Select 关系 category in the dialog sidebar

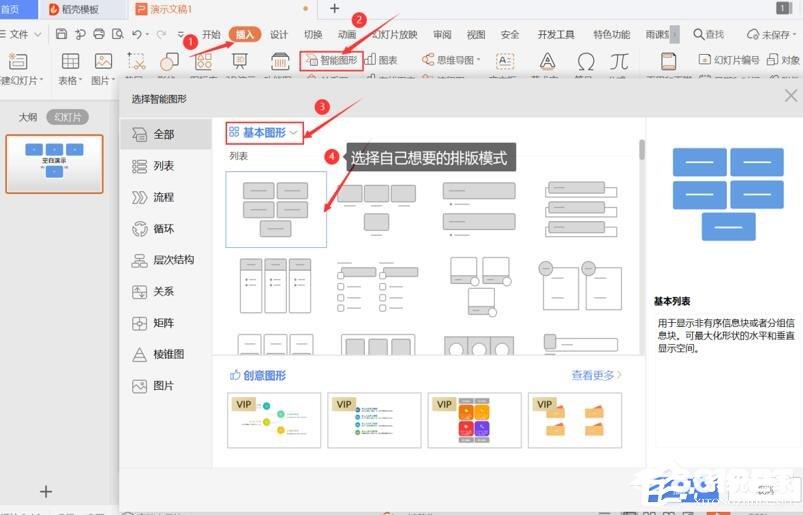165,291
